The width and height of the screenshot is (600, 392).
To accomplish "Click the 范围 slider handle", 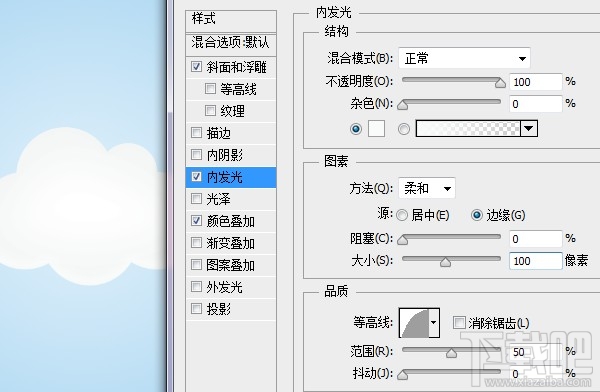I will tap(452, 353).
